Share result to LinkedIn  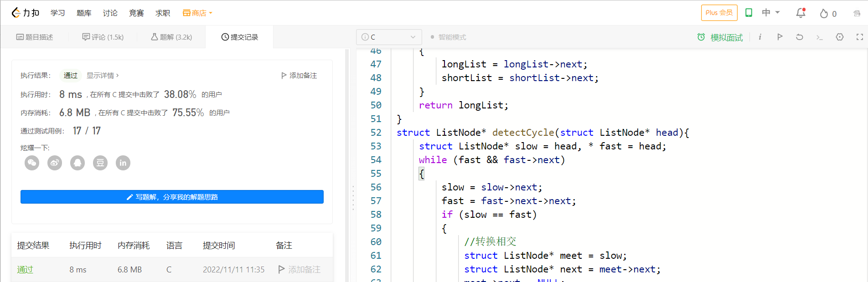[123, 163]
